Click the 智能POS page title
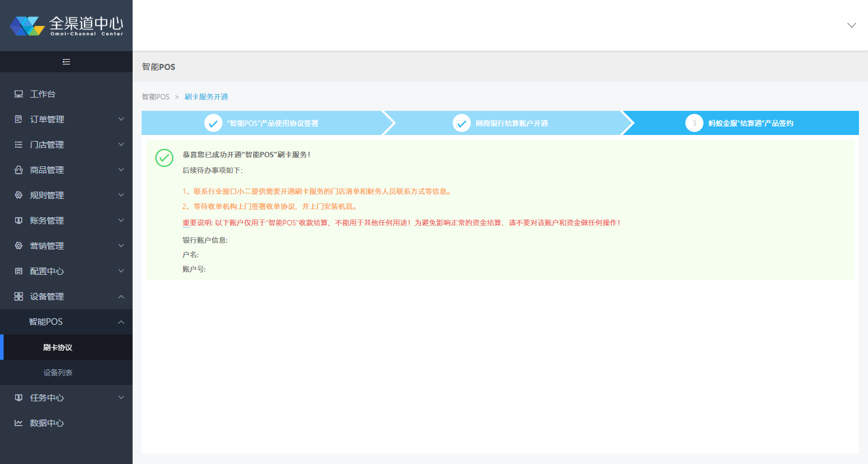 [159, 66]
